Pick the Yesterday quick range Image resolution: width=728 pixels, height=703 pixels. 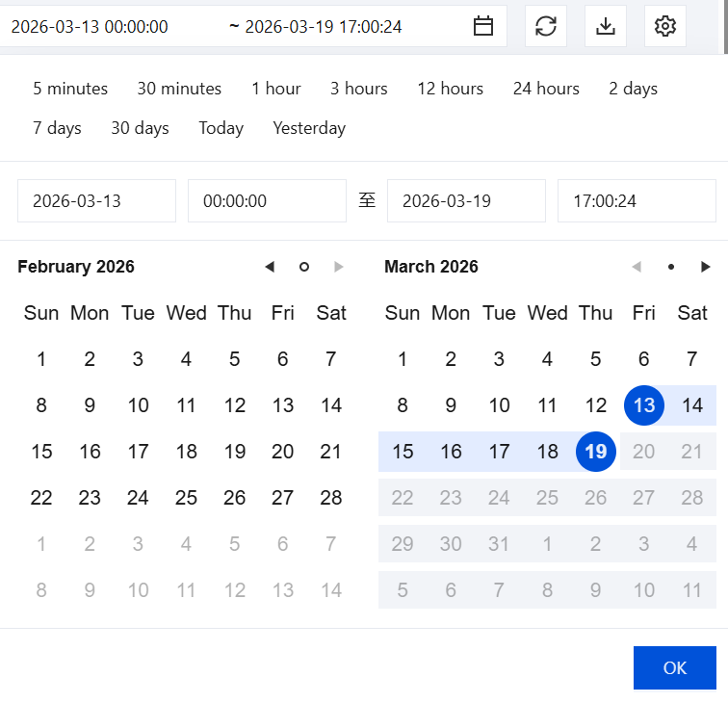[309, 128]
